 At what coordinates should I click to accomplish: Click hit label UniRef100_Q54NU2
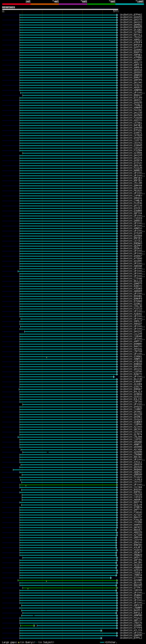[131, 595]
